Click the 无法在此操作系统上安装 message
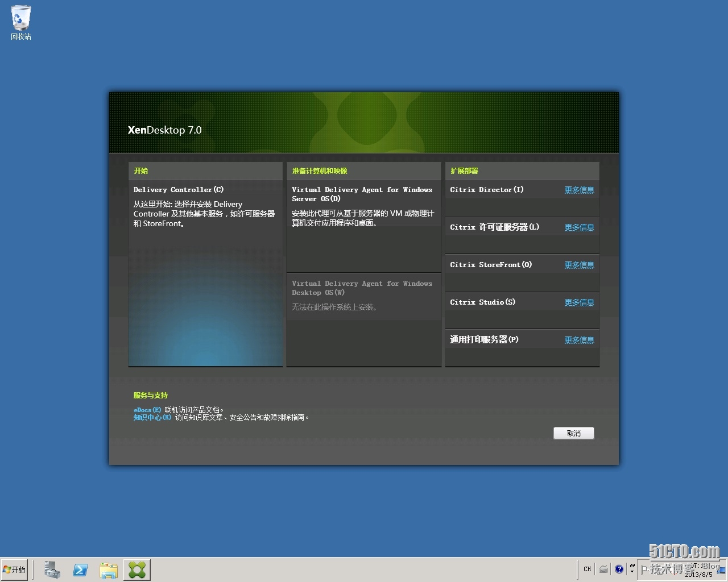This screenshot has height=582, width=728. click(x=334, y=307)
